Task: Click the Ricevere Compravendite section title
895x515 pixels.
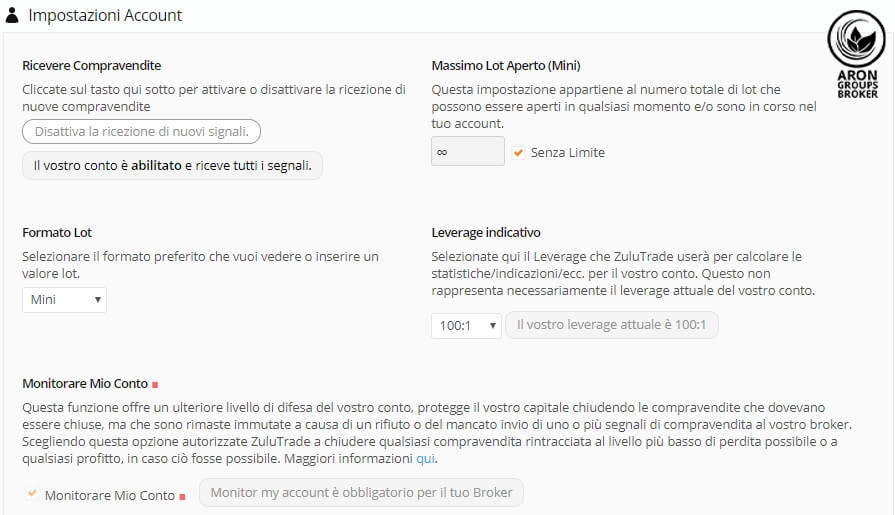Action: coord(91,66)
